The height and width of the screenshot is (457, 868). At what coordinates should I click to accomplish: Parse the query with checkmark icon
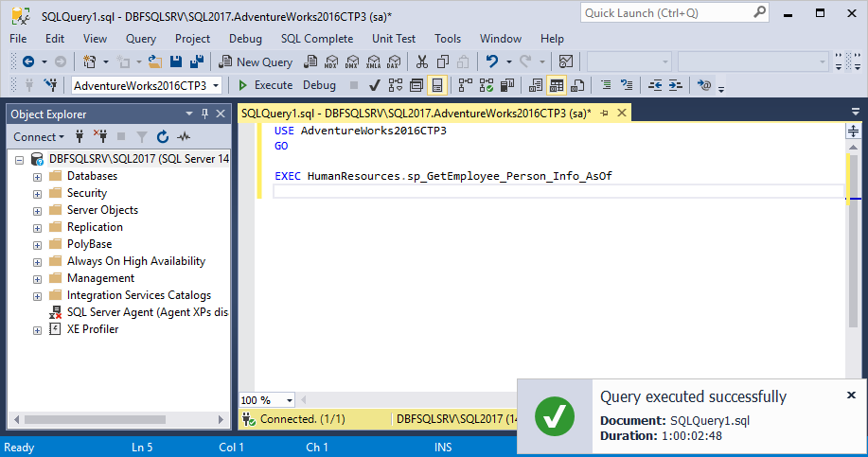tap(375, 85)
